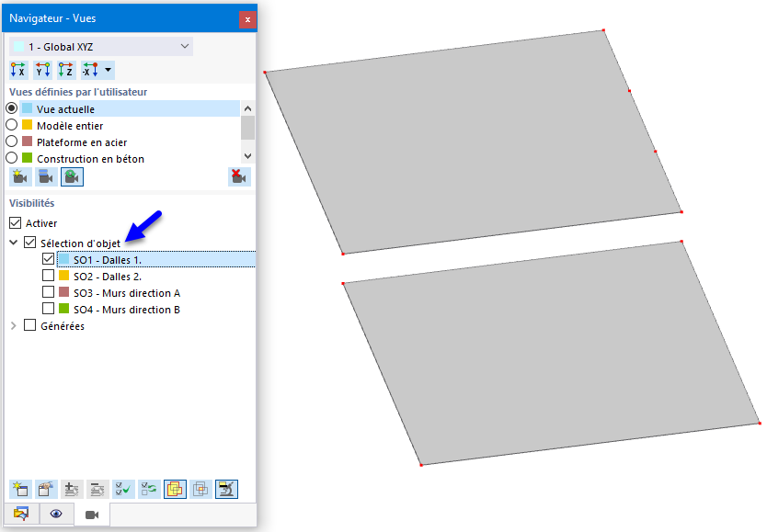The width and height of the screenshot is (767, 532).
Task: Set view in negative X direction
Action: click(90, 70)
